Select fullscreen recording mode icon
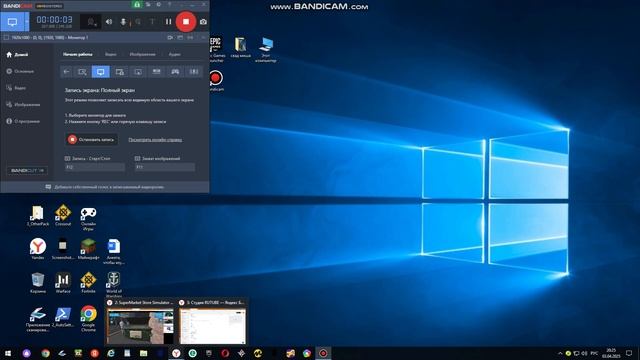640x360 pixels. [x=101, y=72]
